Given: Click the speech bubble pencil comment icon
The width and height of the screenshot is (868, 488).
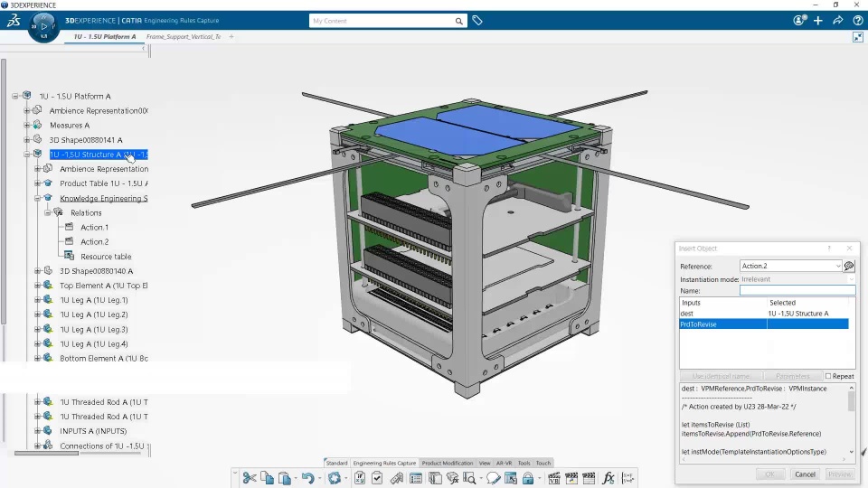Looking at the screenshot, I should tap(493, 478).
